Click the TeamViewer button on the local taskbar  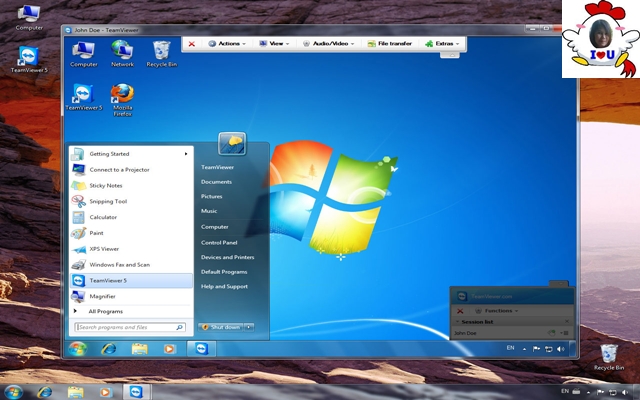click(137, 392)
